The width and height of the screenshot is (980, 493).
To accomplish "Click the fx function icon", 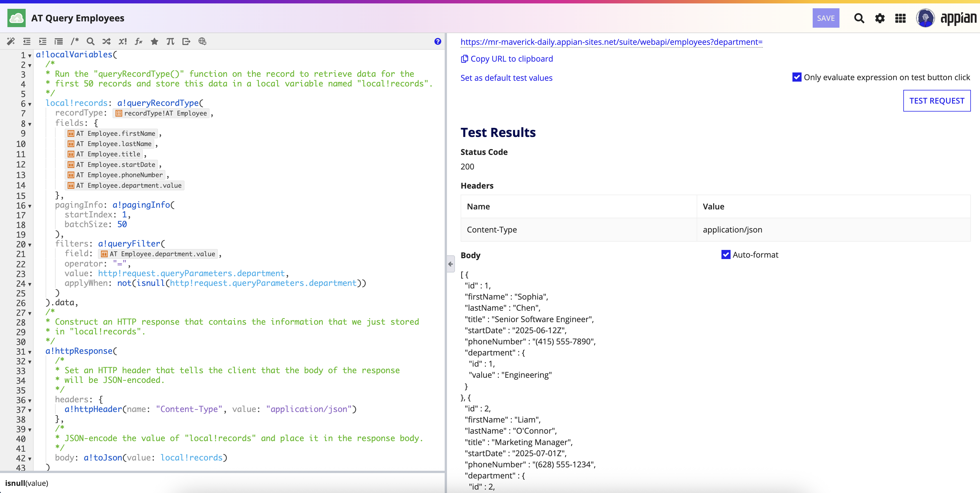I will coord(139,41).
